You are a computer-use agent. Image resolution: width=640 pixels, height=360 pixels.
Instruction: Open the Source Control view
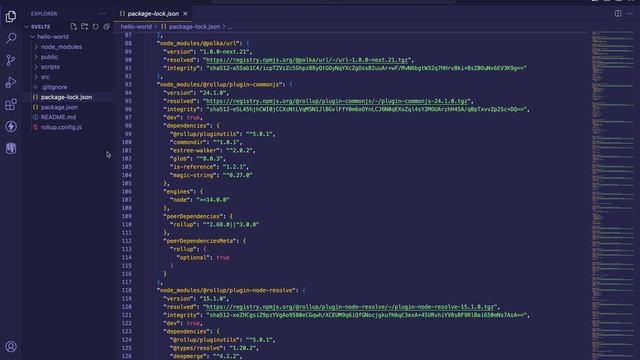tap(11, 60)
